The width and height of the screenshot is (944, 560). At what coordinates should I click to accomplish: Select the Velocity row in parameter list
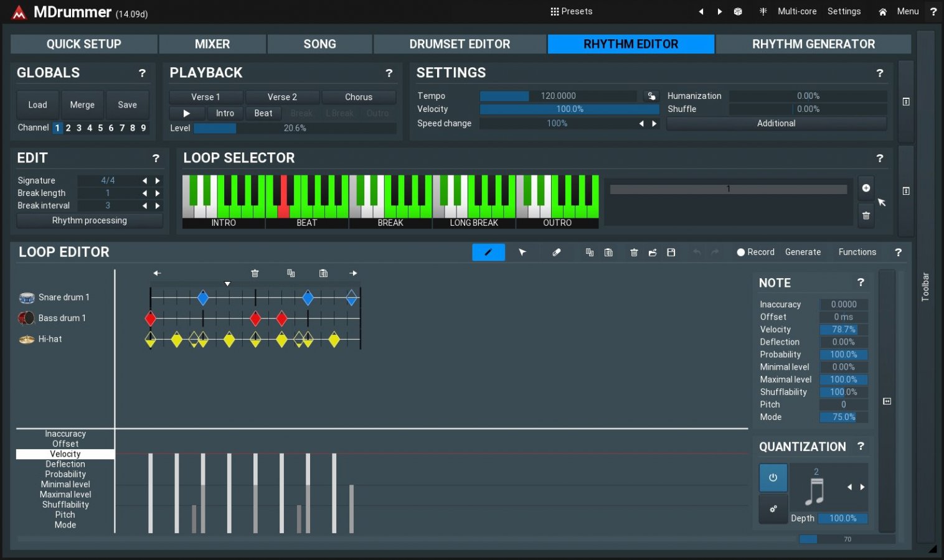coord(65,454)
